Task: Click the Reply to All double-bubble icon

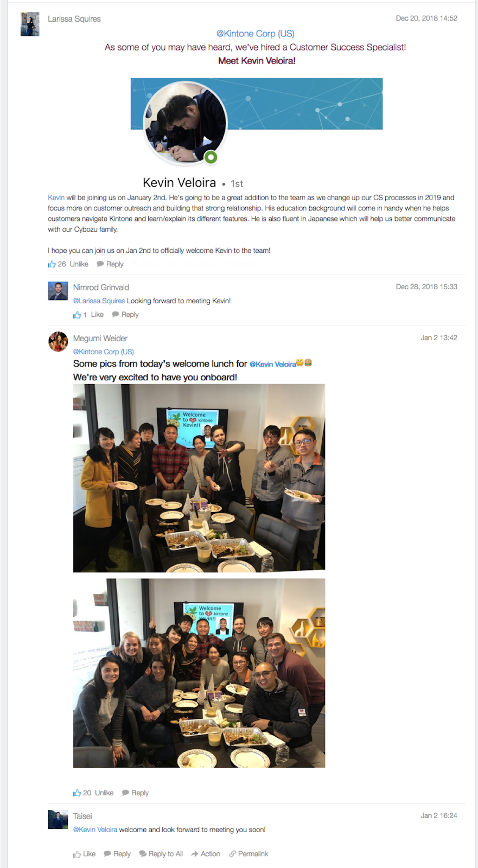Action: coord(143,854)
